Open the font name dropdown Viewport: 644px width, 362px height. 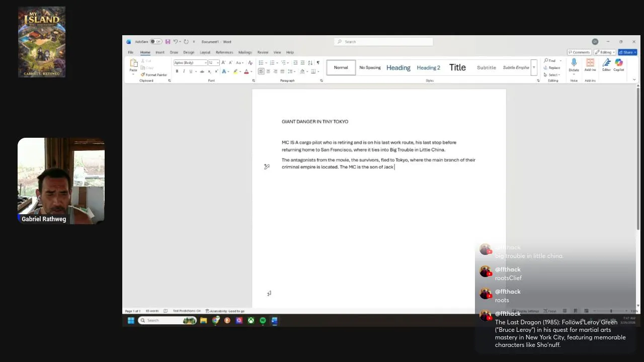coord(205,63)
